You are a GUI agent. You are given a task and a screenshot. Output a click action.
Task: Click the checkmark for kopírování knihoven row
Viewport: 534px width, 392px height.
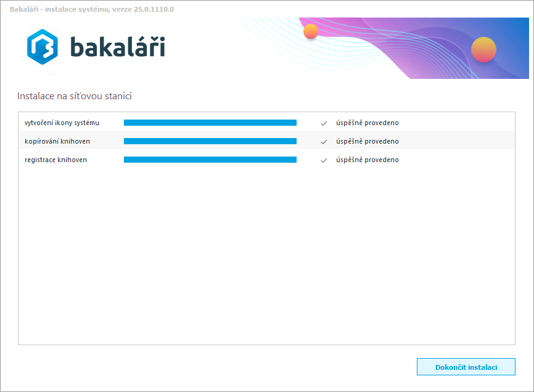click(x=324, y=142)
